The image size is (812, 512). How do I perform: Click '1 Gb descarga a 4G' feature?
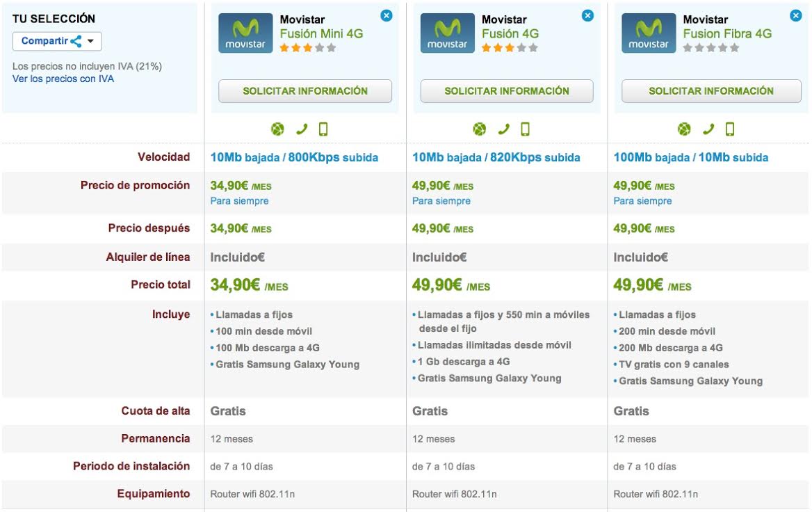(x=464, y=362)
